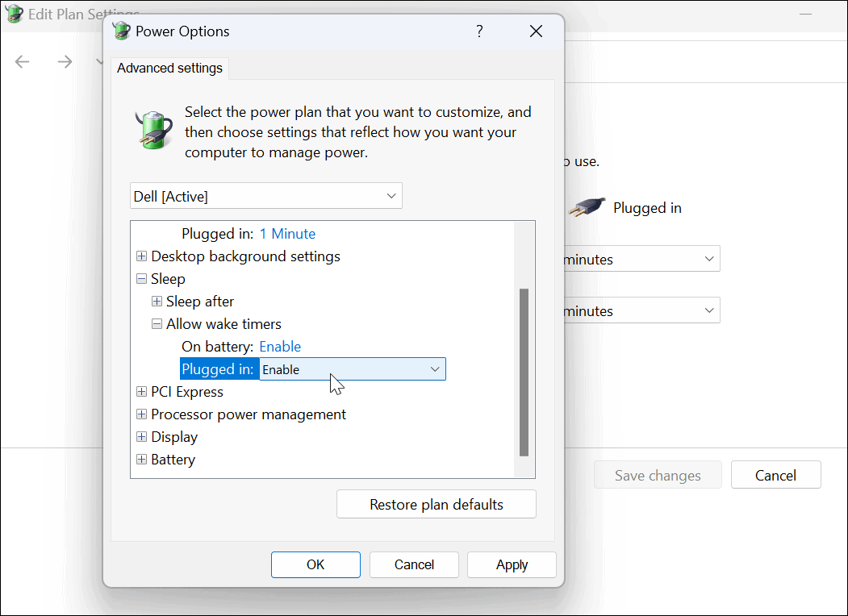Click the help question mark button
The height and width of the screenshot is (616, 848).
pos(479,31)
